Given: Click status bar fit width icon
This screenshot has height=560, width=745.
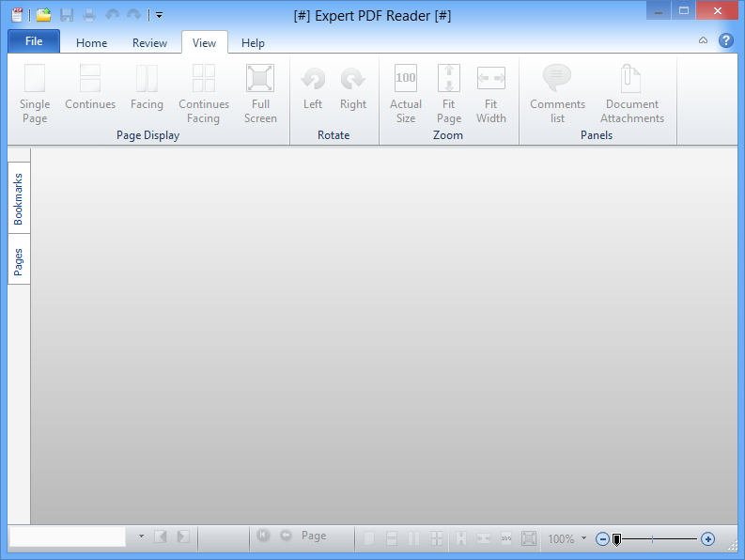Looking at the screenshot, I should [484, 538].
